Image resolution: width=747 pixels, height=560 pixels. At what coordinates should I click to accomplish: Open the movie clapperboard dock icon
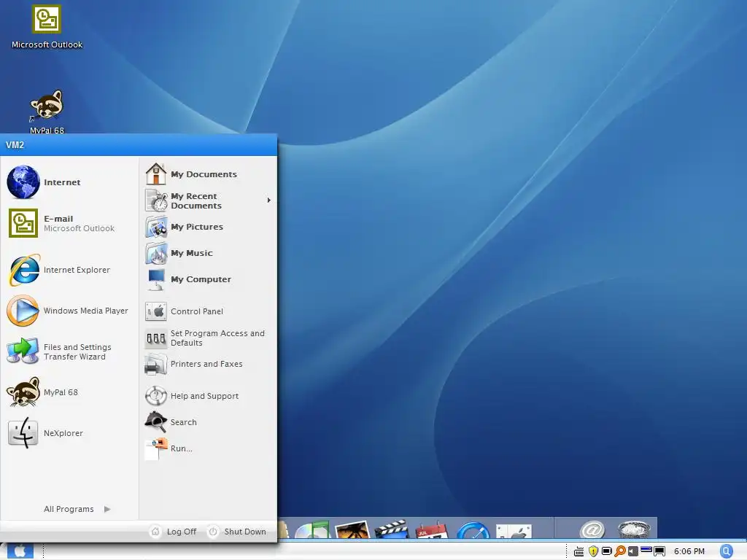click(x=392, y=530)
